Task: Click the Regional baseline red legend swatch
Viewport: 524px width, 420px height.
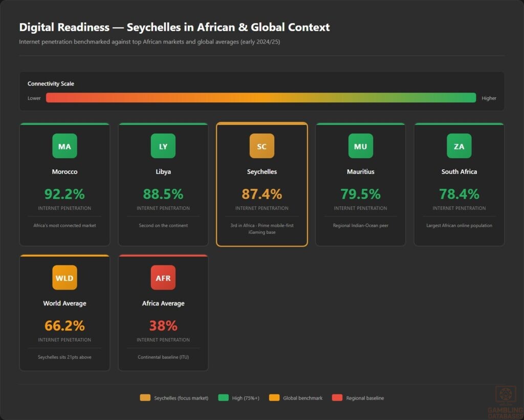Action: click(x=337, y=397)
